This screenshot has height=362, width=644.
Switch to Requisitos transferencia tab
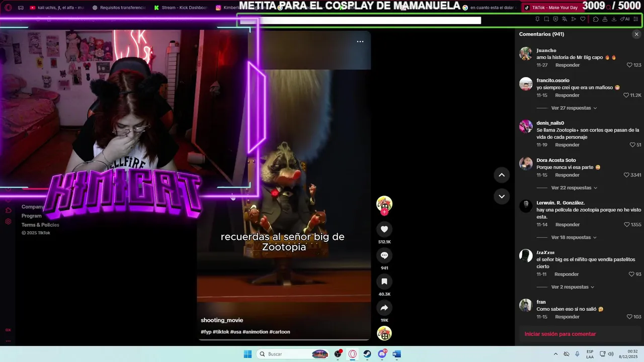point(119,8)
